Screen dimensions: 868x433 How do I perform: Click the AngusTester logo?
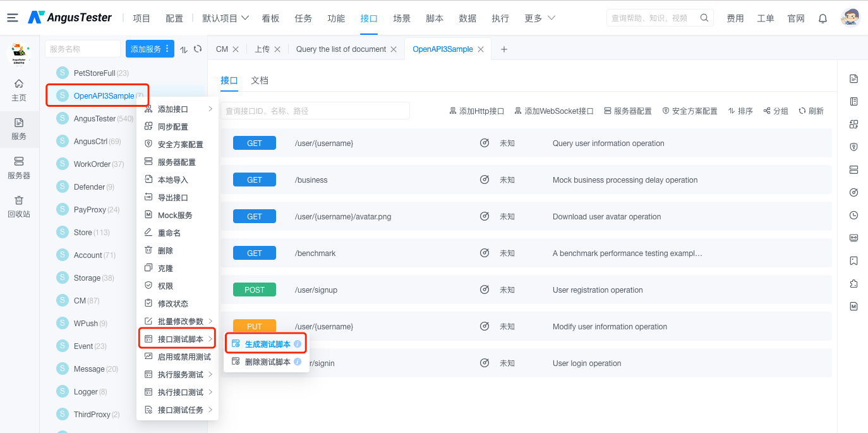(70, 18)
